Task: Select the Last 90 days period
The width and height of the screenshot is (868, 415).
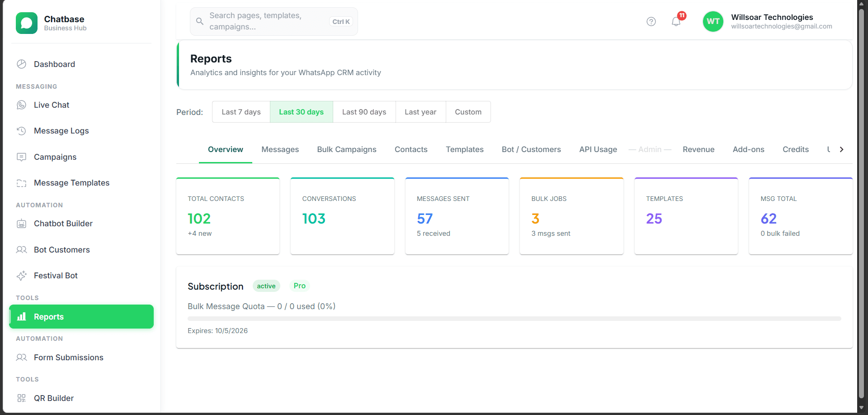Action: pos(364,112)
